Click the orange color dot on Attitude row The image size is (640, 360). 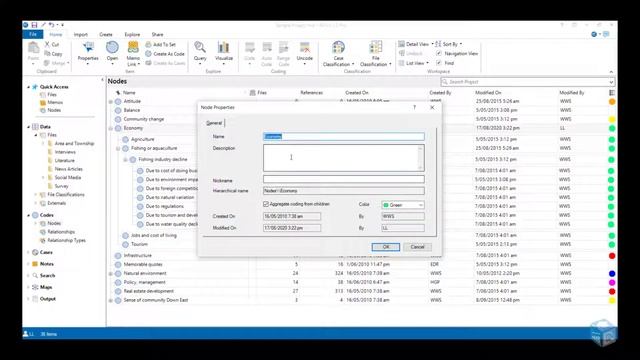point(612,102)
